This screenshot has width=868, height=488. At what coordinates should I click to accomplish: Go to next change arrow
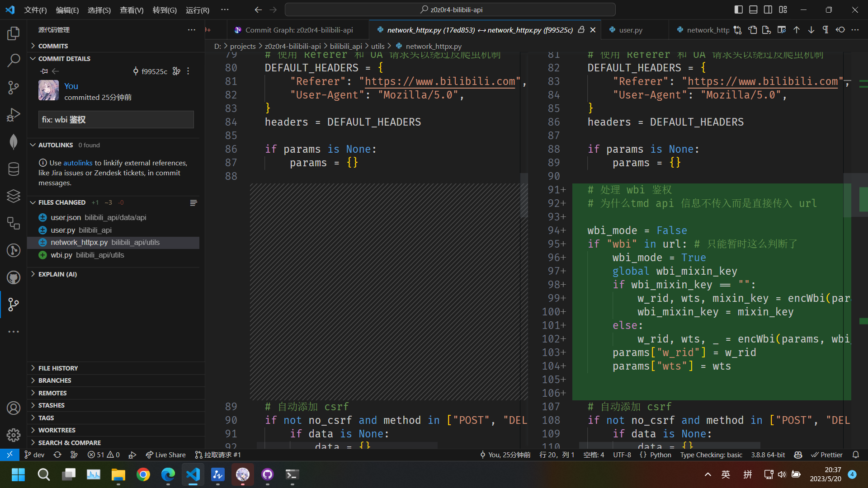pyautogui.click(x=811, y=30)
